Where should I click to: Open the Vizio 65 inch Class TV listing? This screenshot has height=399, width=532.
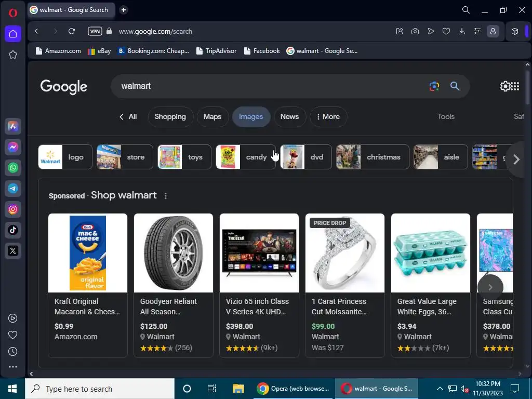click(x=259, y=285)
